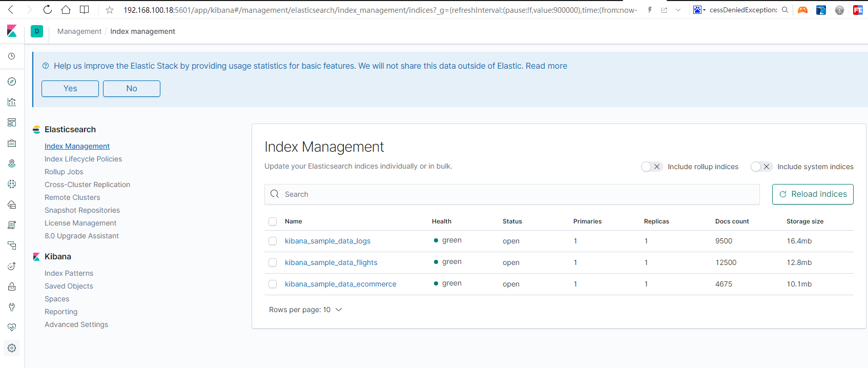Check the kibana_sample_data_logs row checkbox
Viewport: 868px width, 368px height.
[x=273, y=241]
